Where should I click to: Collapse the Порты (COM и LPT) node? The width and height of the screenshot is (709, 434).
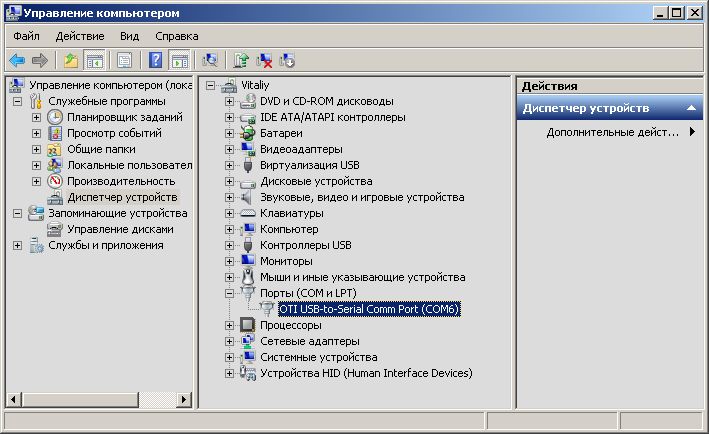click(229, 293)
